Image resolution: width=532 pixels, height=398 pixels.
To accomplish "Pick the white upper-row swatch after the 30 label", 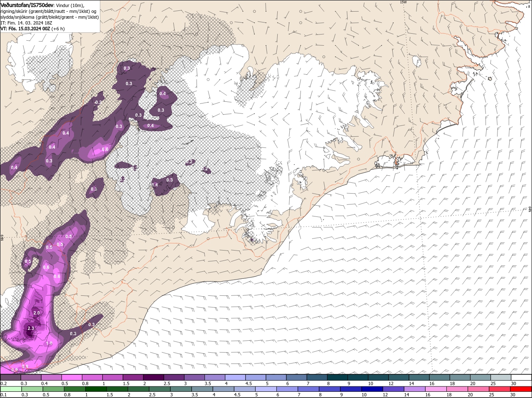I will (x=521, y=377).
